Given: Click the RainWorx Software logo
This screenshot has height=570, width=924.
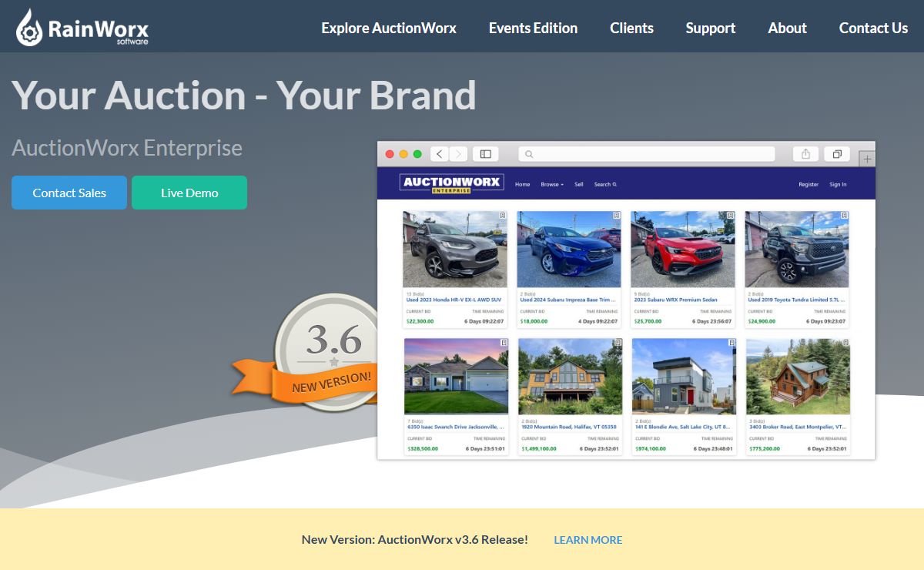Looking at the screenshot, I should pos(82,28).
